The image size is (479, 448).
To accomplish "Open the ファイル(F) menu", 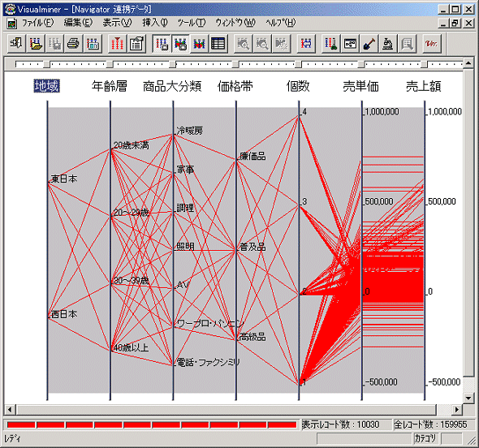I will coord(38,23).
